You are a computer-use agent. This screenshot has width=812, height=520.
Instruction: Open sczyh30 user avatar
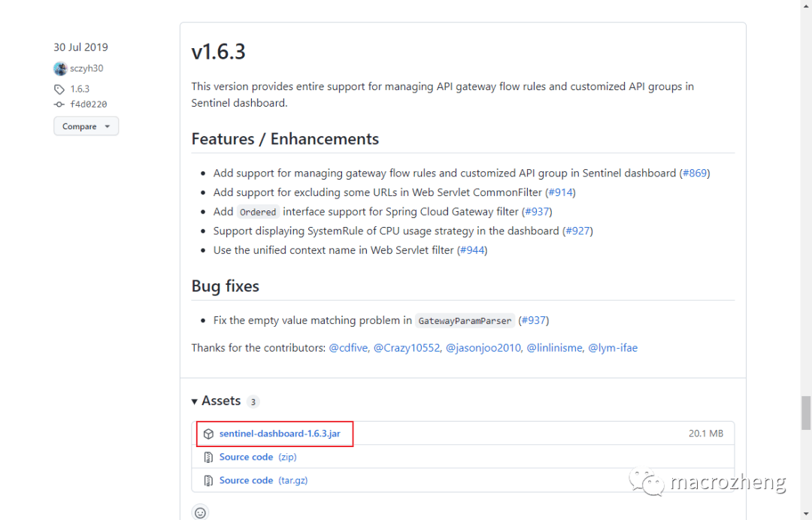[61, 68]
